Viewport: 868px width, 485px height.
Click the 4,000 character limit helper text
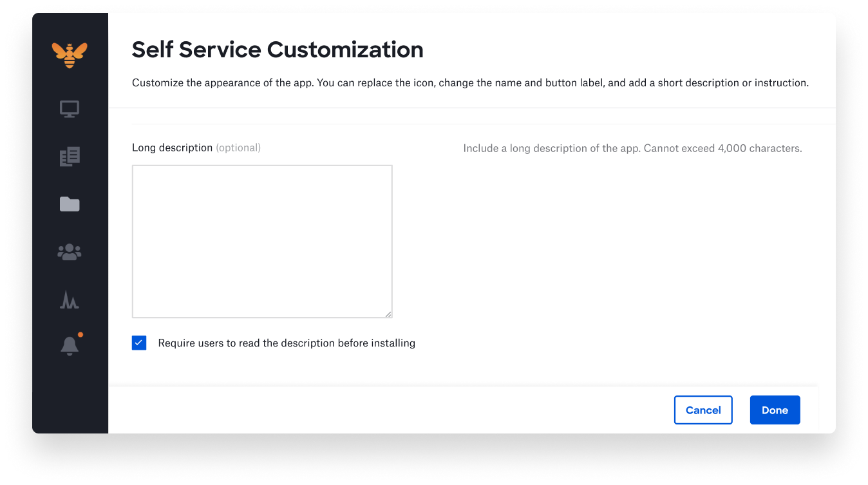(x=632, y=148)
